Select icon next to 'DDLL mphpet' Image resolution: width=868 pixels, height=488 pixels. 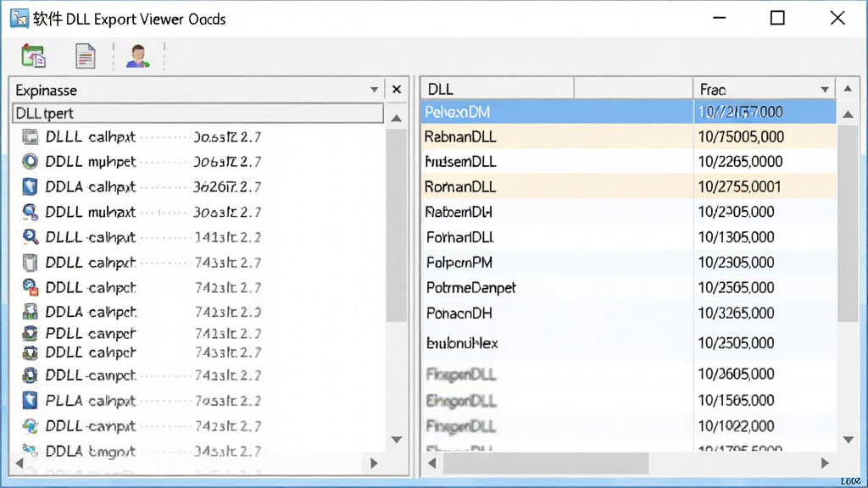click(30, 162)
